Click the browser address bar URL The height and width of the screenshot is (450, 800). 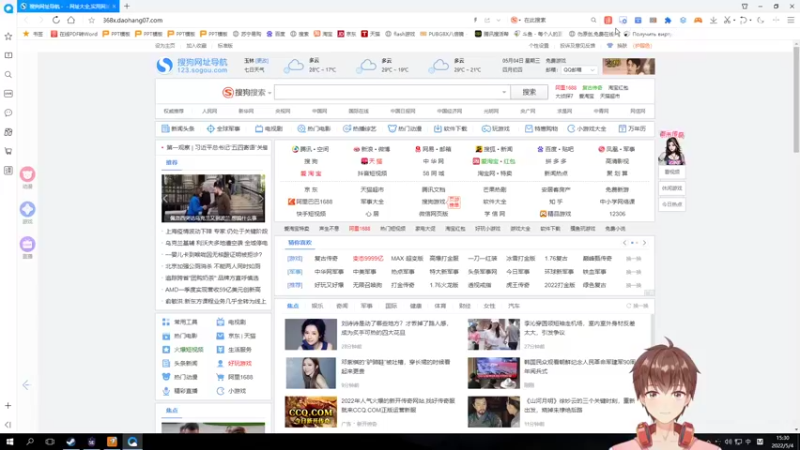click(x=133, y=20)
